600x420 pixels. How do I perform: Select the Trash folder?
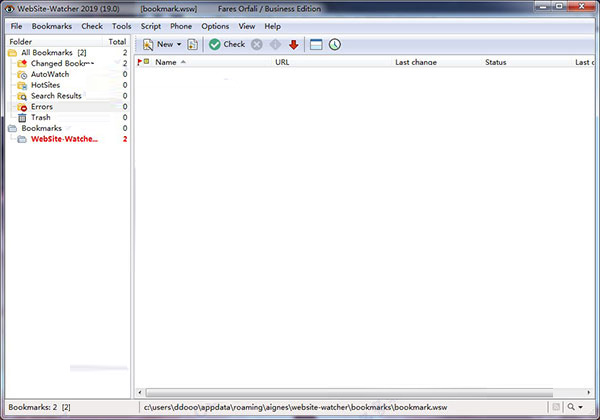41,117
